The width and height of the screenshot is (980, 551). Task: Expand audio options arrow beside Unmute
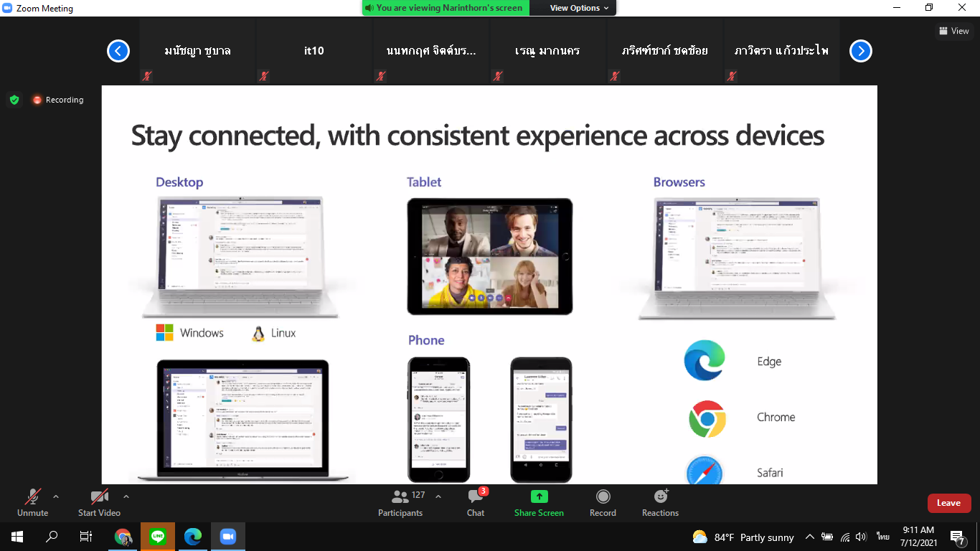click(56, 496)
